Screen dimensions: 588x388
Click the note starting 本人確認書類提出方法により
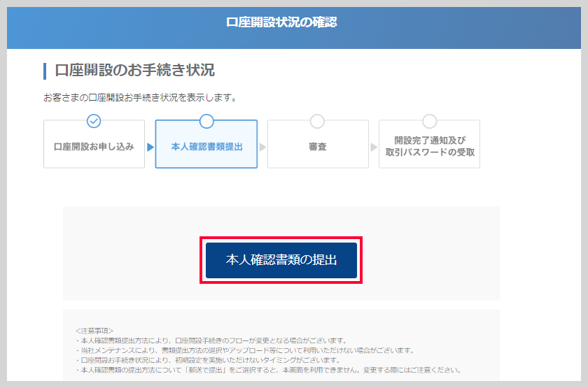pyautogui.click(x=211, y=341)
